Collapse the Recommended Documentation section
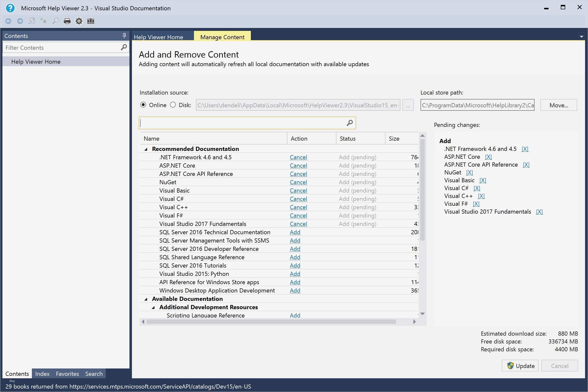 [146, 149]
